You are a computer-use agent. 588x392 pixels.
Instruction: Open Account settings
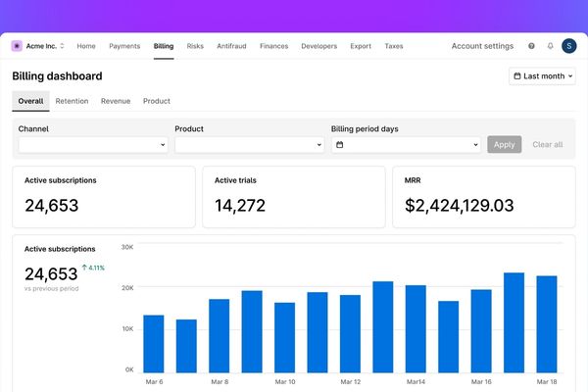[482, 46]
